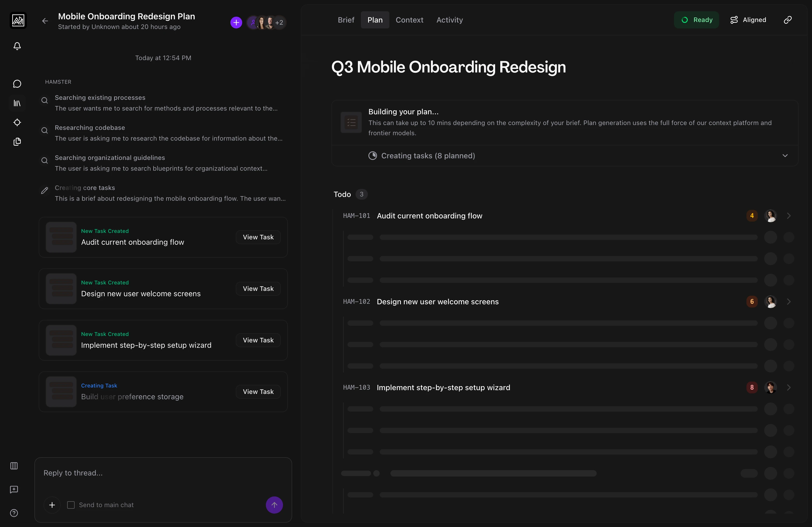The width and height of the screenshot is (812, 527).
Task: Copy the plan link icon
Action: pyautogui.click(x=788, y=20)
